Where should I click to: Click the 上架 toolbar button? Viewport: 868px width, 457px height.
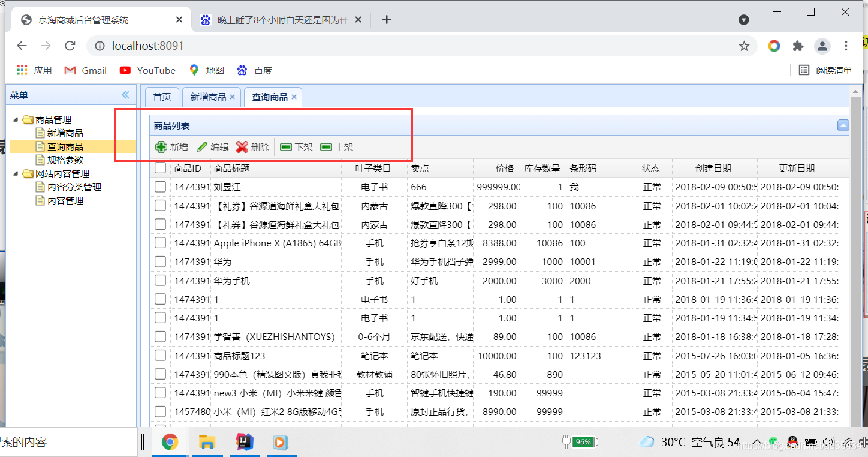point(337,147)
